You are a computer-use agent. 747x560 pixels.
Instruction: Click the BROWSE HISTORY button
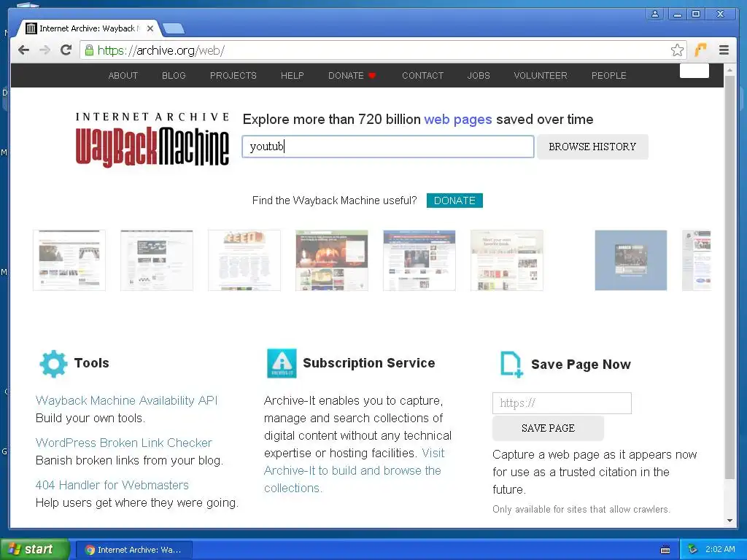coord(592,147)
